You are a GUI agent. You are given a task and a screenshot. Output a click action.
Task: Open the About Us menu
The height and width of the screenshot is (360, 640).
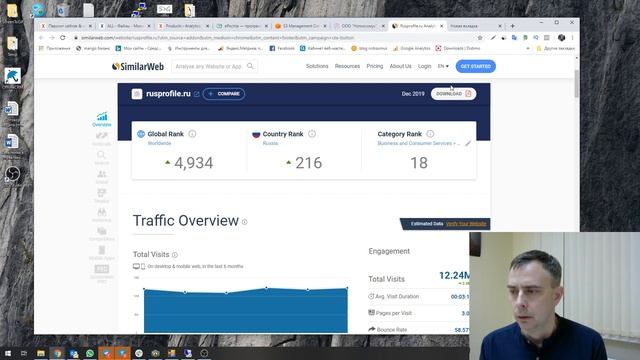point(400,66)
